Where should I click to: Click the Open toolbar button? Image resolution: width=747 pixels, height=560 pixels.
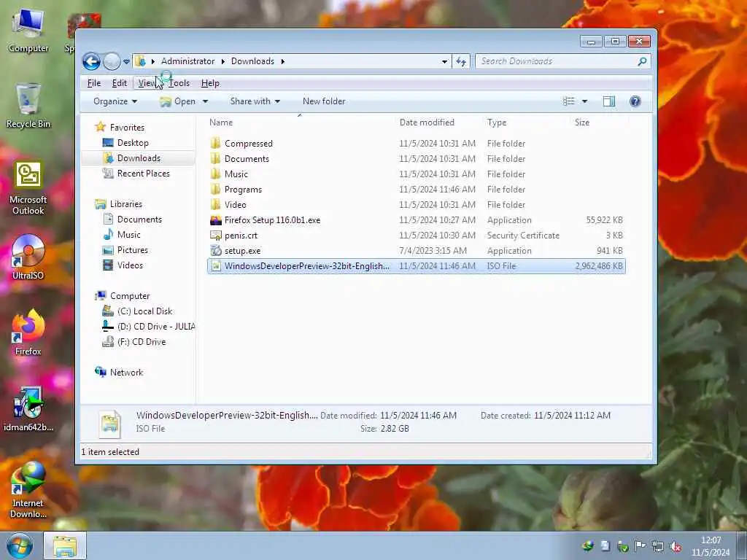[x=178, y=101]
